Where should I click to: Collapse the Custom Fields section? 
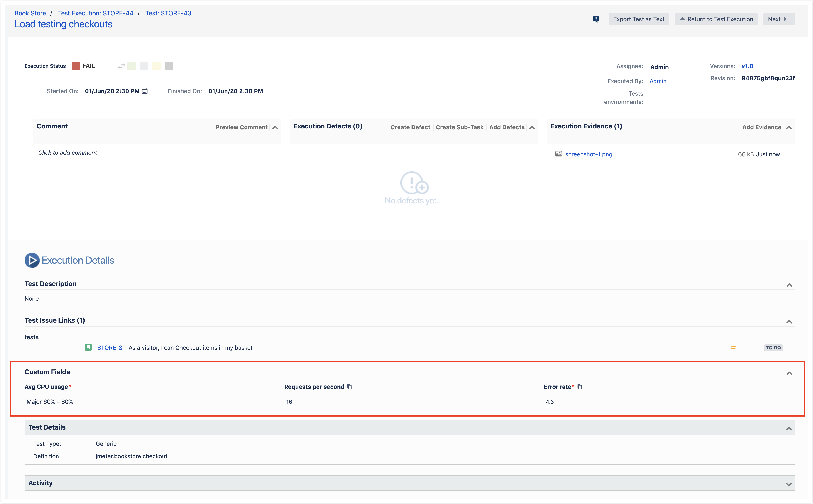click(789, 373)
